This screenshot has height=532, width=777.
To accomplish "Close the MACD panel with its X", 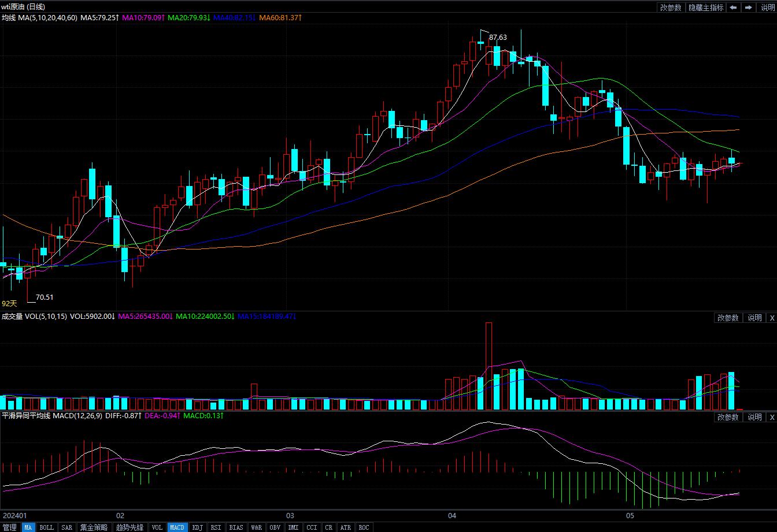I will point(771,417).
